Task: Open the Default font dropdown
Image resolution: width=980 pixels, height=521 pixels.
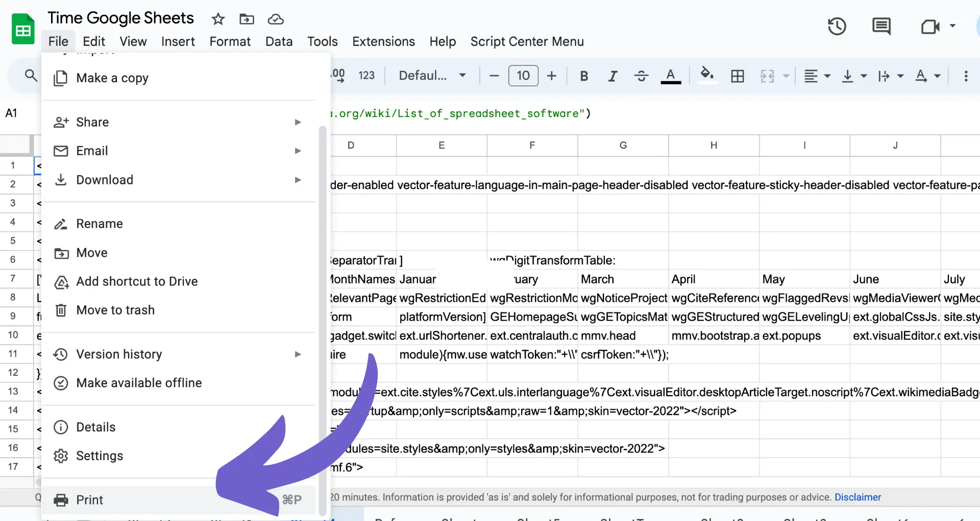Action: click(432, 76)
